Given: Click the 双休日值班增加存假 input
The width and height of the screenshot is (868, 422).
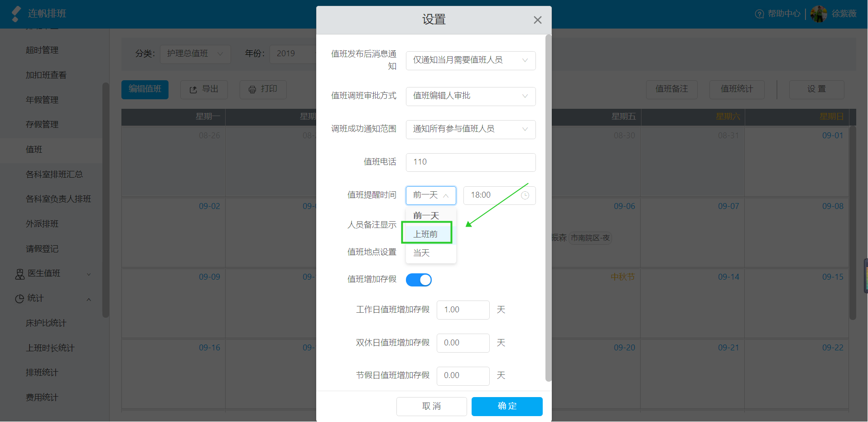Looking at the screenshot, I should (x=463, y=343).
